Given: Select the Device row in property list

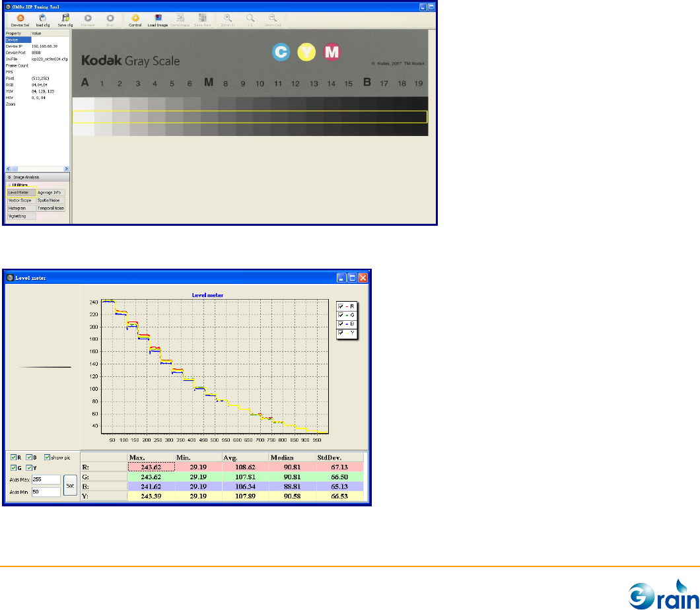Looking at the screenshot, I should click(x=37, y=40).
